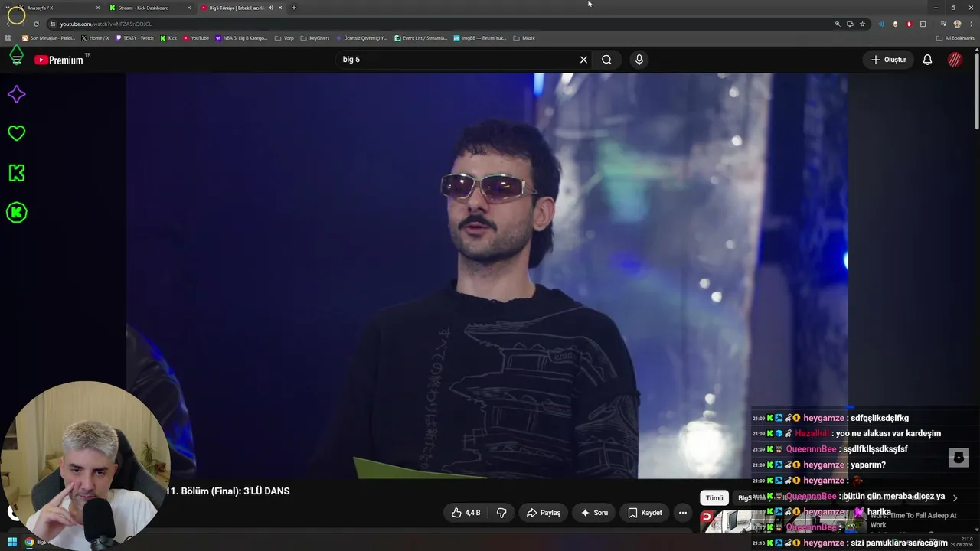Expand the KeyGivers bookmark folder
Image resolution: width=980 pixels, height=551 pixels.
coord(315,37)
